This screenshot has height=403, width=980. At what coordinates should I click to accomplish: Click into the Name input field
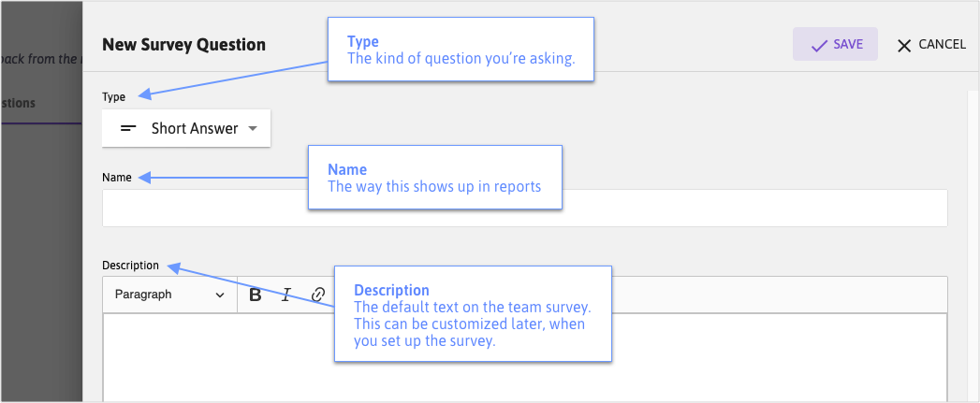[x=525, y=209]
